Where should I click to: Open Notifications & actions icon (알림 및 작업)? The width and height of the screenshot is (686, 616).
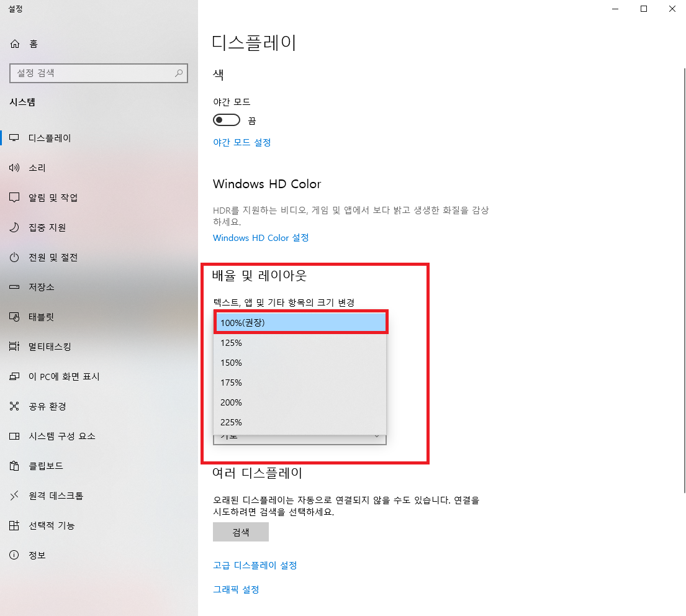pyautogui.click(x=15, y=197)
